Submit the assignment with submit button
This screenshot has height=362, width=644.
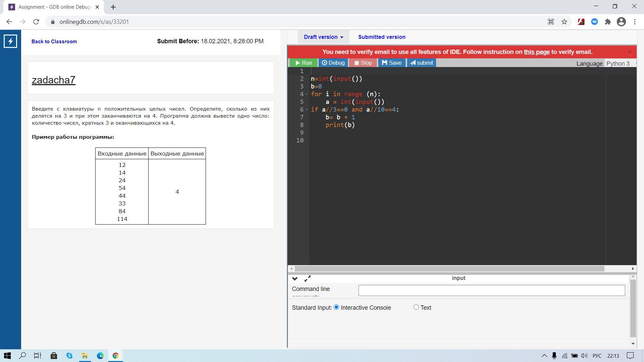(421, 63)
